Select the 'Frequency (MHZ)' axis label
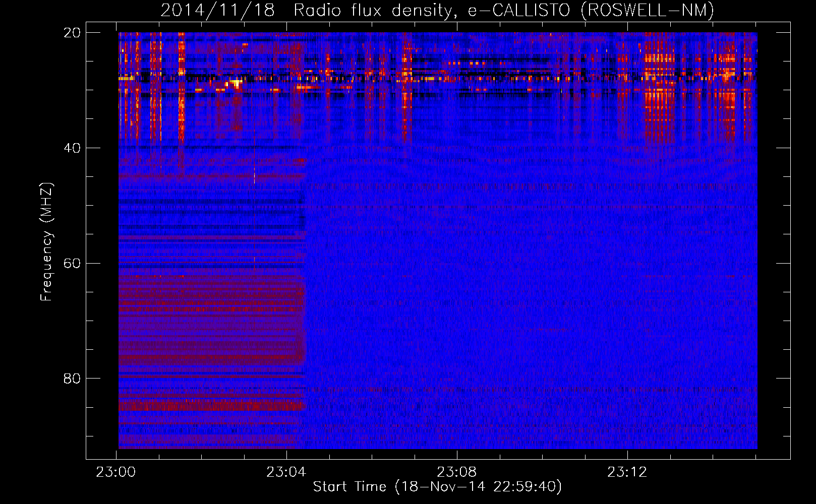This screenshot has width=816, height=504. (46, 242)
